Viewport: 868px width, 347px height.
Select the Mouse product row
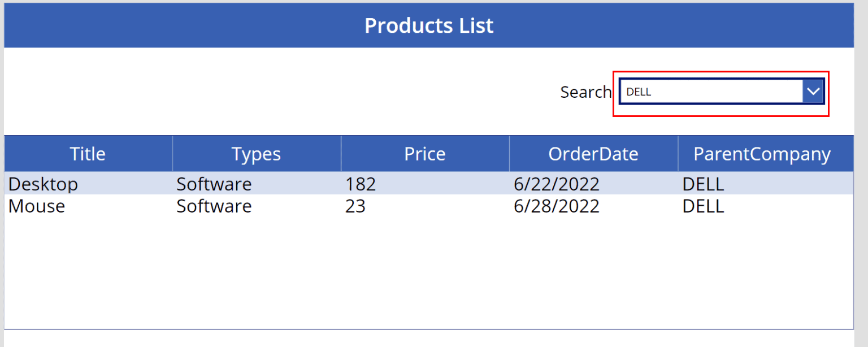point(226,206)
